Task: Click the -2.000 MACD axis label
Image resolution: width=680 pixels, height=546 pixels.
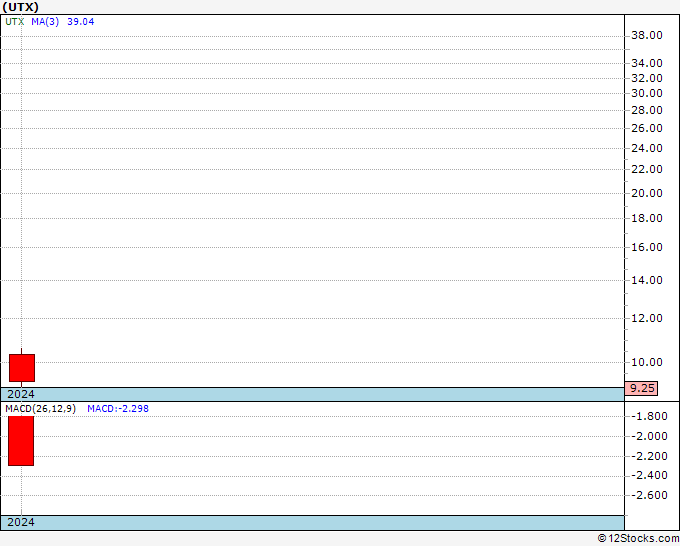Action: [649, 436]
